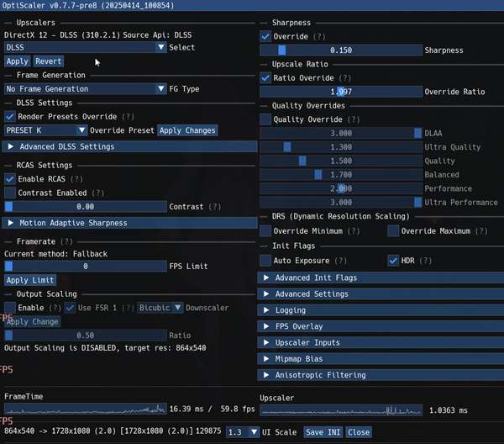Open the DLSS upscaler select dropdown
Viewport: 504px width, 444px height.
point(85,48)
